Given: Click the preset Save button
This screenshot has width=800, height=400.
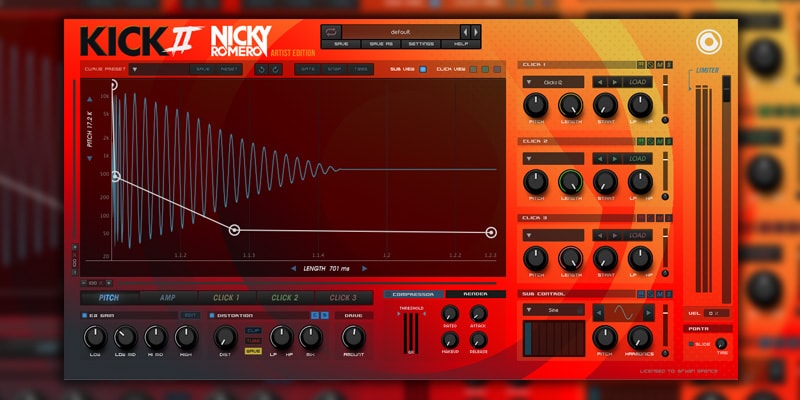Looking at the screenshot, I should (x=341, y=44).
